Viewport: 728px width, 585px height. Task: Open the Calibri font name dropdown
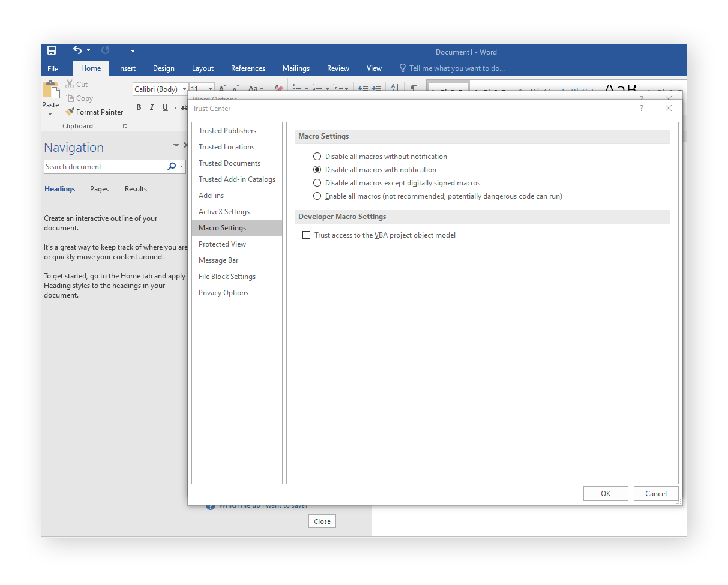tap(185, 89)
